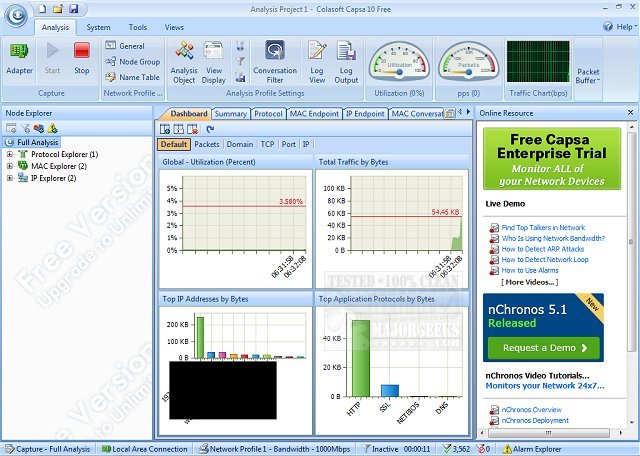Click the Traffic Chart (bps) display
This screenshot has height=456, width=640.
(538, 62)
